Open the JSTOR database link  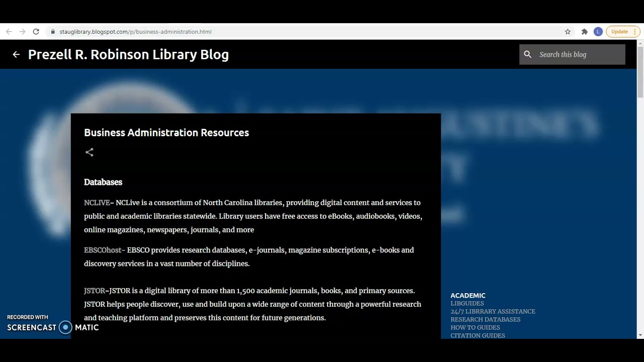95,291
